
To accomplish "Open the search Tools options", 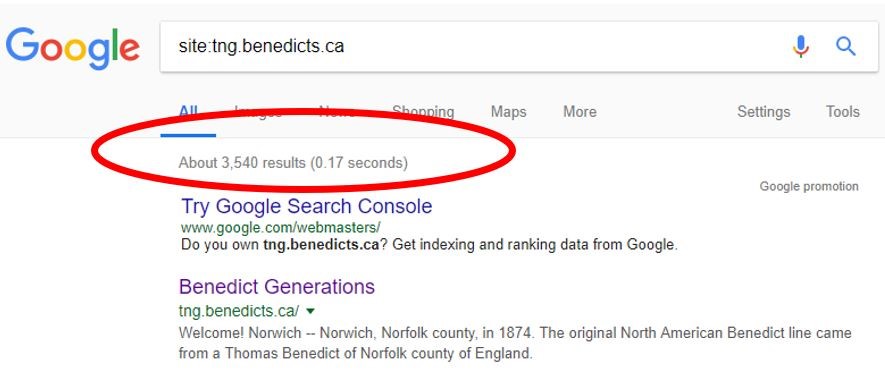I will [x=843, y=112].
